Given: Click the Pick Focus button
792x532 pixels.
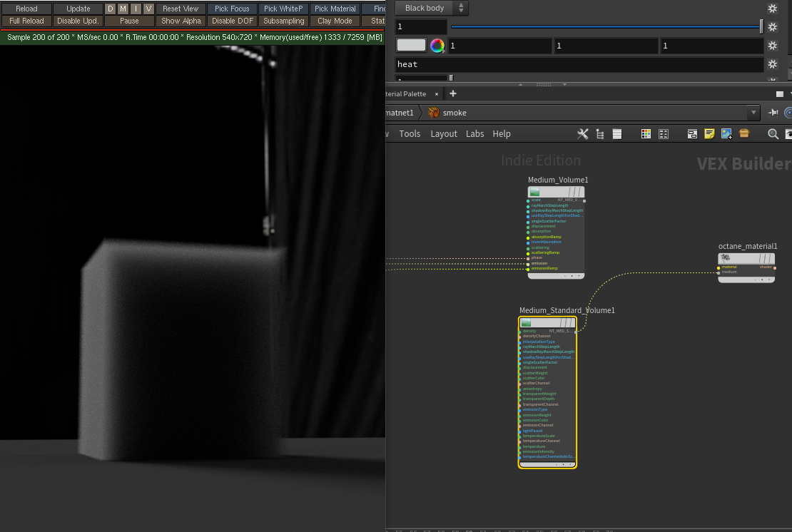Looking at the screenshot, I should coord(232,9).
